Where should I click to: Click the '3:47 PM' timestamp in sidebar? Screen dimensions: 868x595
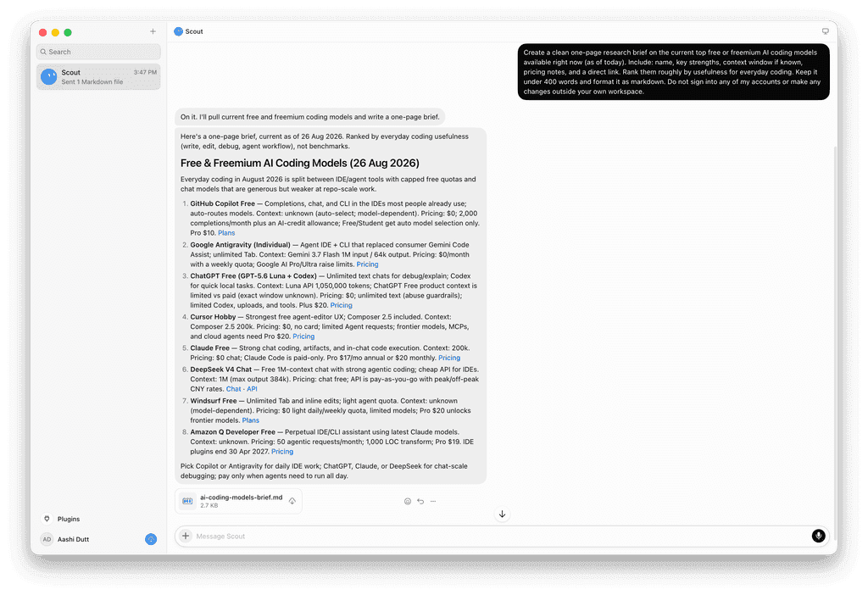click(145, 73)
